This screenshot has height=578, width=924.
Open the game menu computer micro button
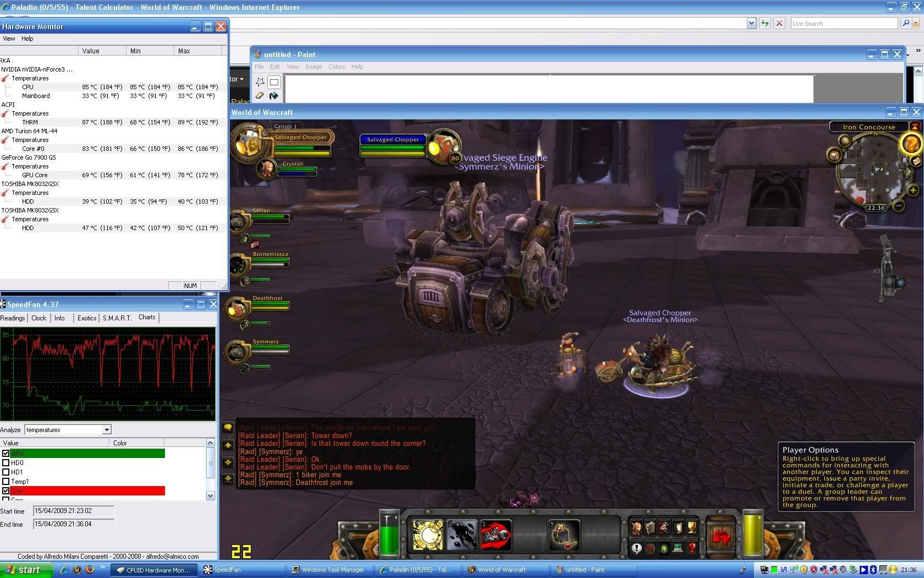(x=678, y=548)
